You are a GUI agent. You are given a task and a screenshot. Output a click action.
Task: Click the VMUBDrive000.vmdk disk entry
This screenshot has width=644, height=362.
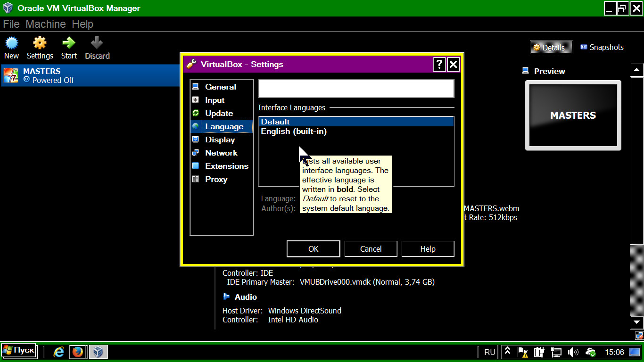(x=367, y=282)
